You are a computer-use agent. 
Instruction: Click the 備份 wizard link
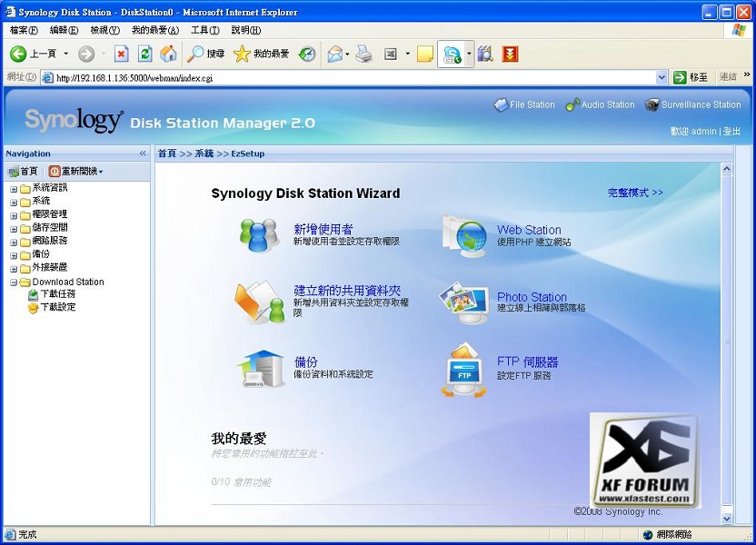305,362
